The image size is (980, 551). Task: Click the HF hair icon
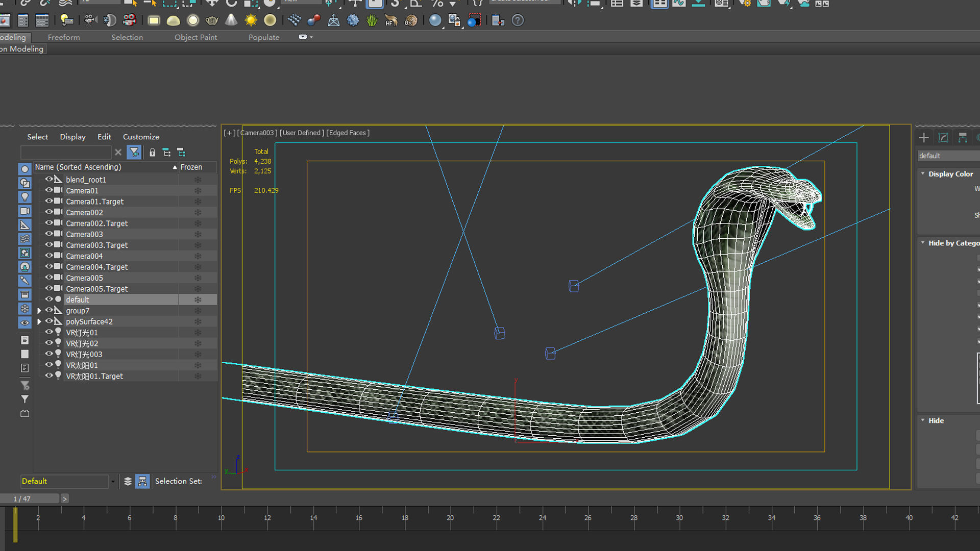coord(391,20)
